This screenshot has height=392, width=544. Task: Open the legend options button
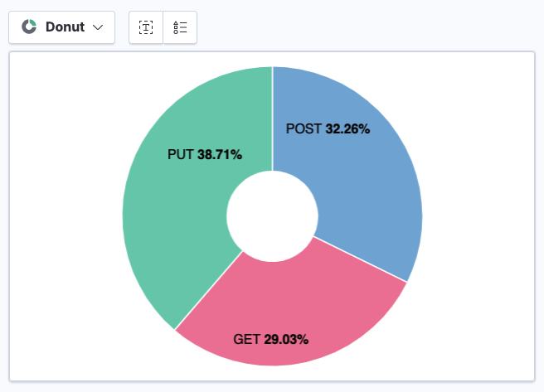180,27
